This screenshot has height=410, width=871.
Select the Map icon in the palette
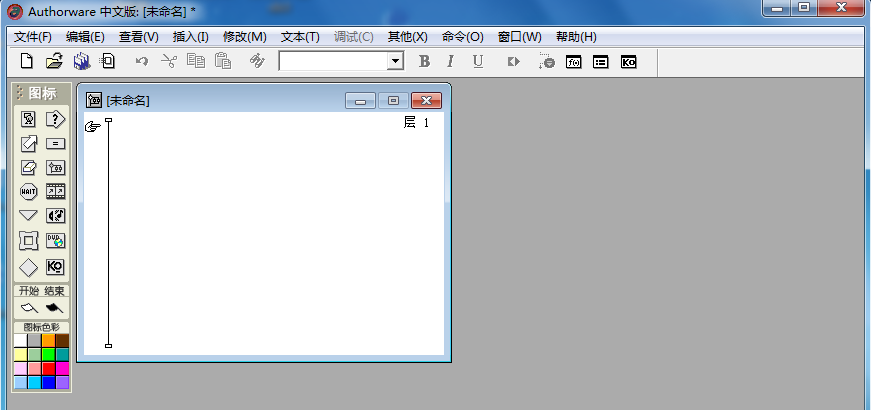click(55, 167)
